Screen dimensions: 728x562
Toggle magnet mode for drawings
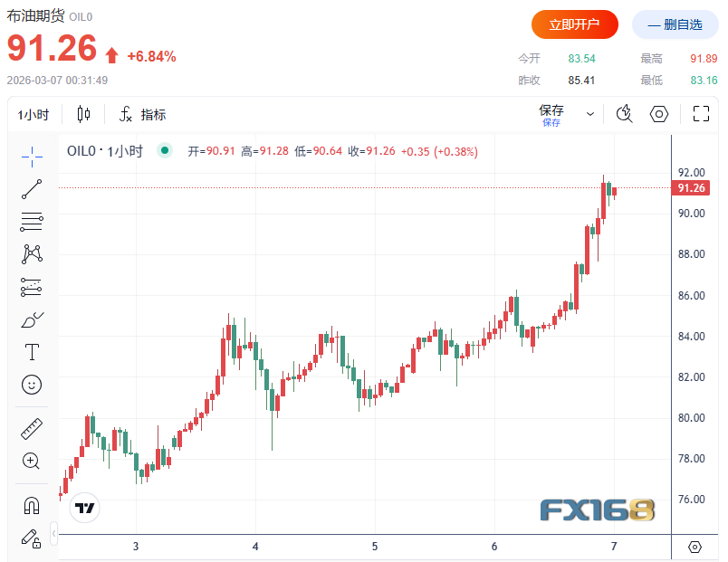click(32, 504)
